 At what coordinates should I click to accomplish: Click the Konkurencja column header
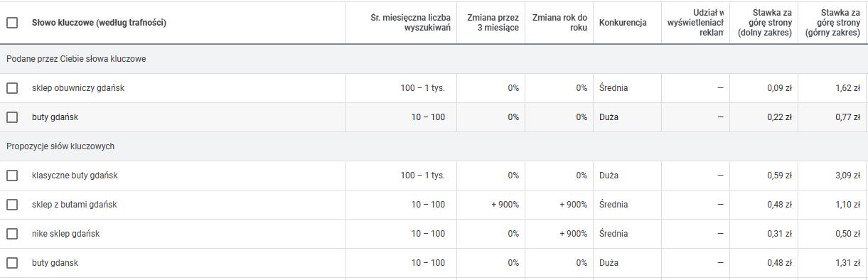(x=623, y=23)
